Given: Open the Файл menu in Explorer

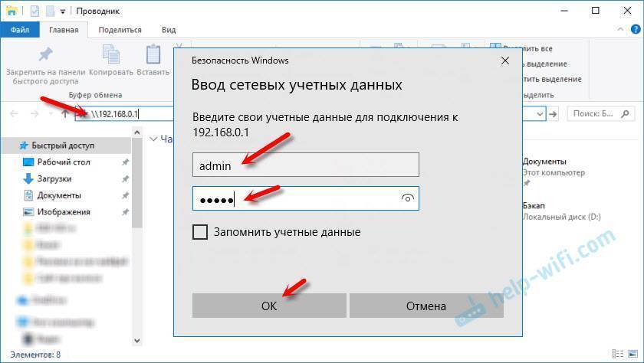Looking at the screenshot, I should click(20, 30).
